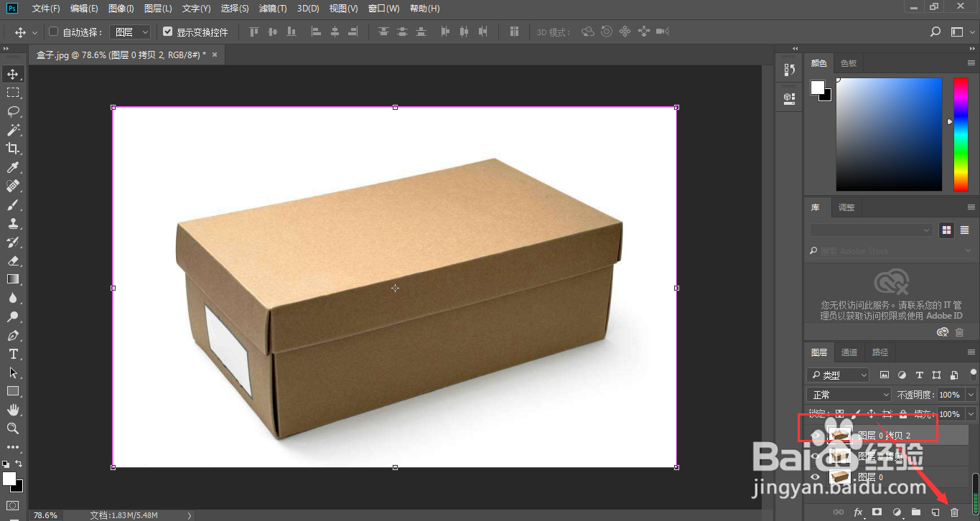
Task: Select the Eraser tool
Action: pos(13,260)
